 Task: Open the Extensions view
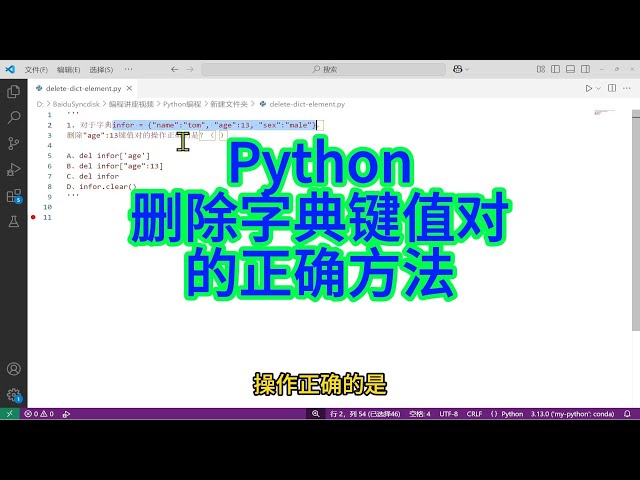pos(14,196)
